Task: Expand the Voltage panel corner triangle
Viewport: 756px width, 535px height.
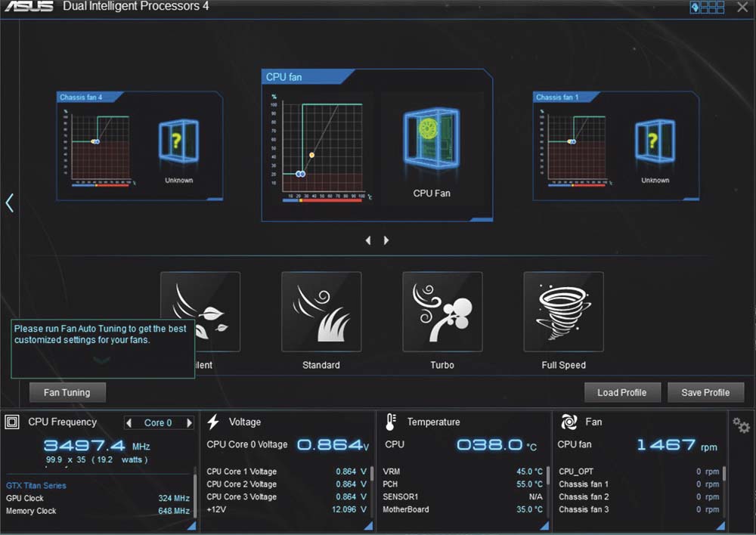Action: pyautogui.click(x=368, y=526)
